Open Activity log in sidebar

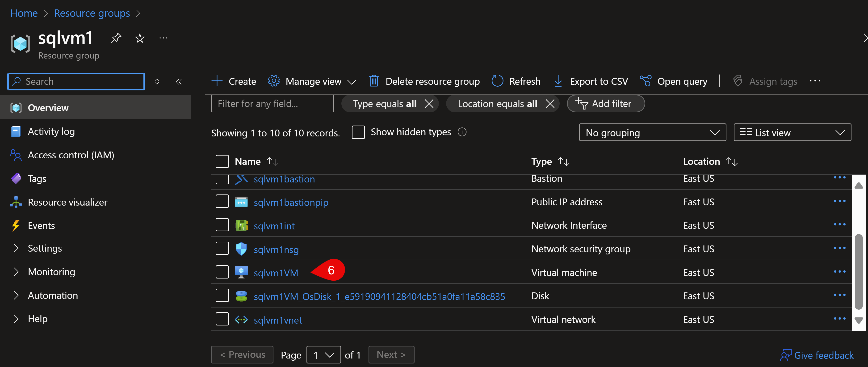(x=51, y=131)
